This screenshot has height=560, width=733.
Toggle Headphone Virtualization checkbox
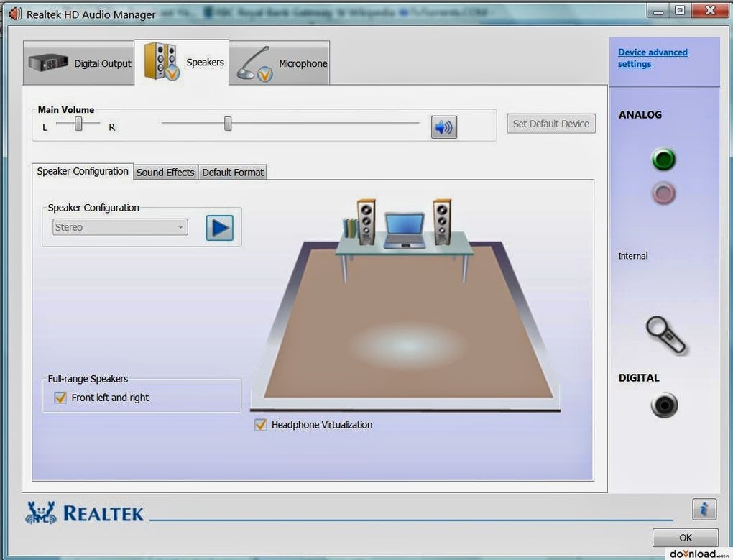260,424
